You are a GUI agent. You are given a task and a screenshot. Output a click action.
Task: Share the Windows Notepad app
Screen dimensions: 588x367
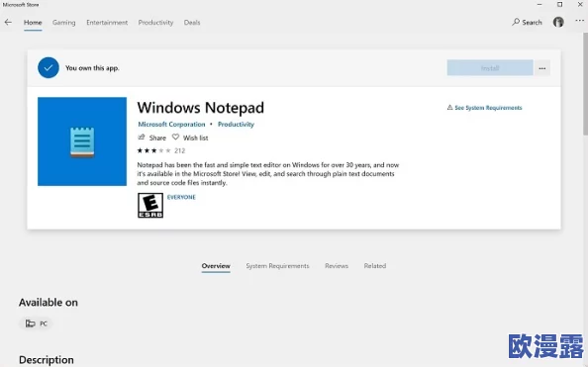pyautogui.click(x=151, y=138)
